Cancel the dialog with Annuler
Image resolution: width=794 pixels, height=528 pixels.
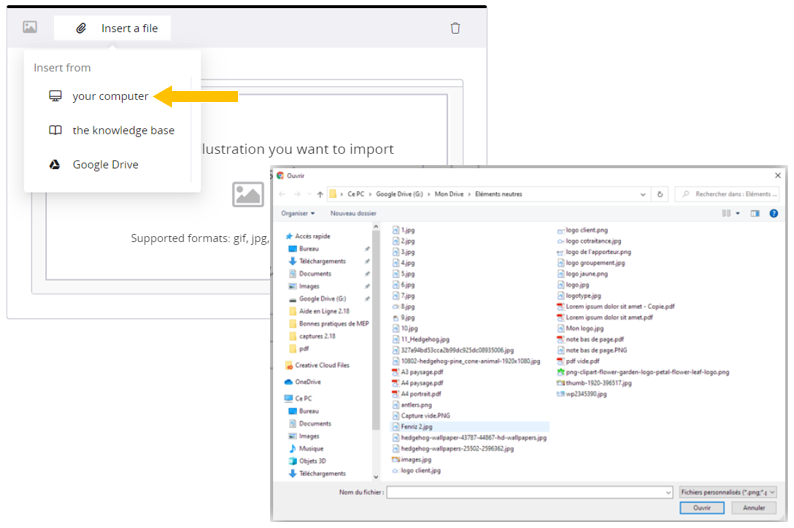(x=752, y=508)
